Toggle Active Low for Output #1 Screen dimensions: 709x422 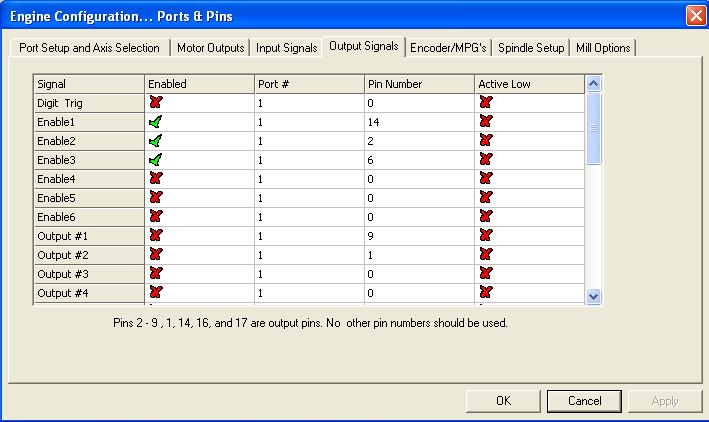pos(486,236)
